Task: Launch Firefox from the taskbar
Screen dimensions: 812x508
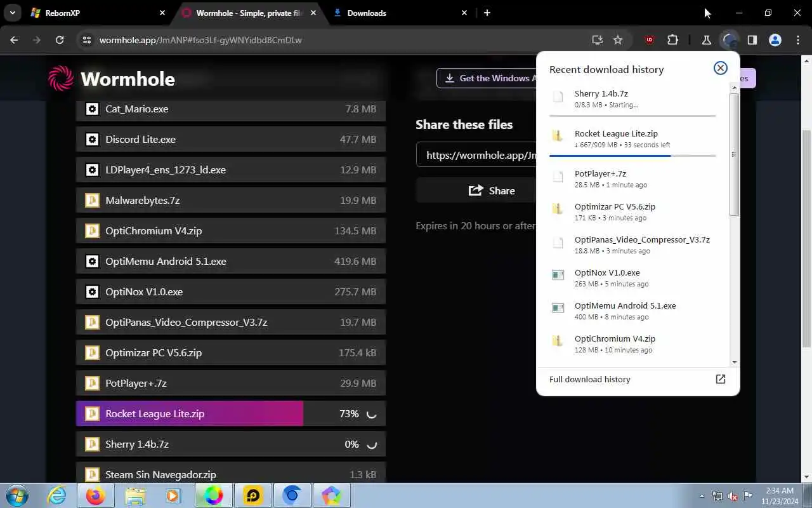Action: point(96,495)
